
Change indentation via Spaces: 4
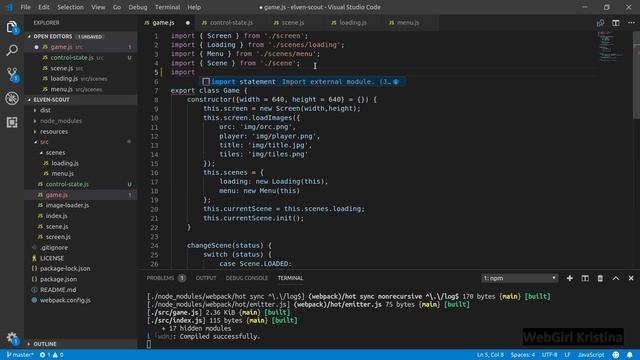(523, 355)
